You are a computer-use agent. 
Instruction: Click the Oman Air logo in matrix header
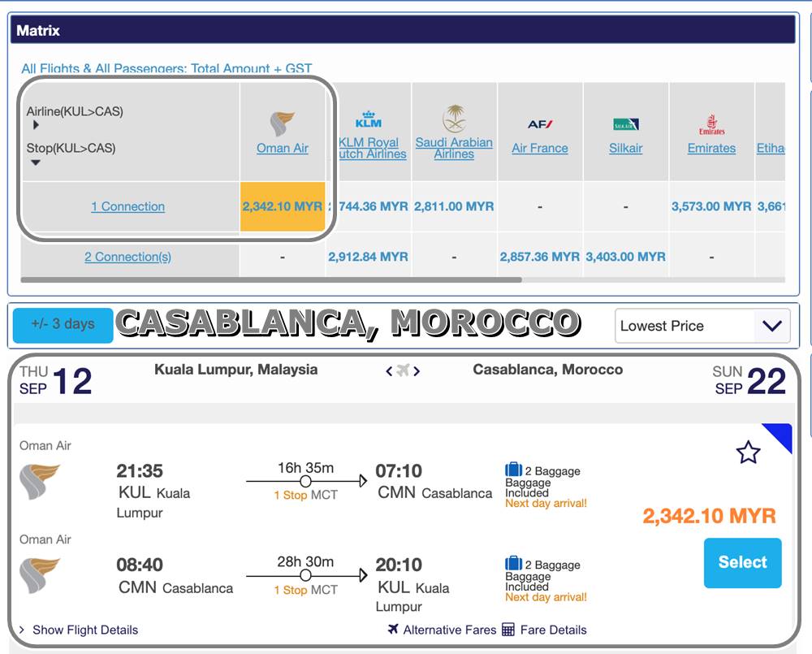pyautogui.click(x=283, y=123)
